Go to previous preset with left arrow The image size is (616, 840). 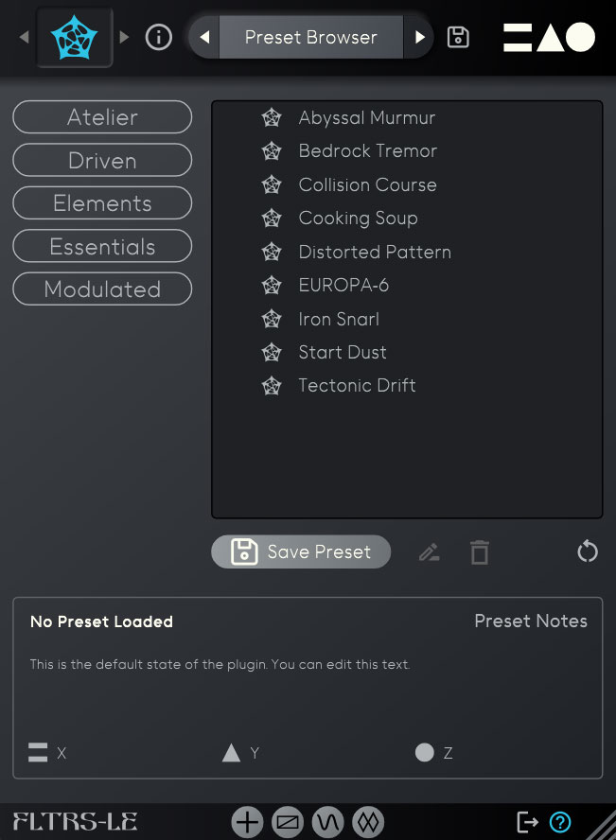(x=204, y=38)
